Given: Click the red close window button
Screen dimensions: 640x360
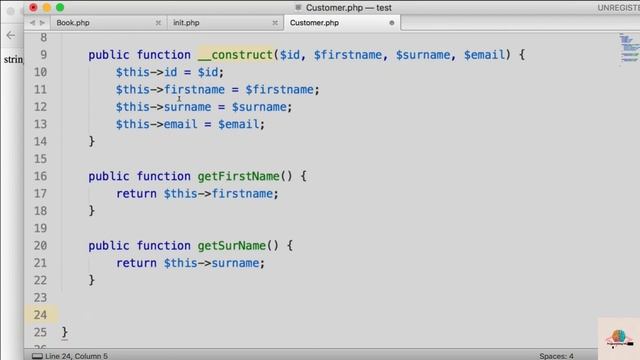Looking at the screenshot, I should point(33,7).
